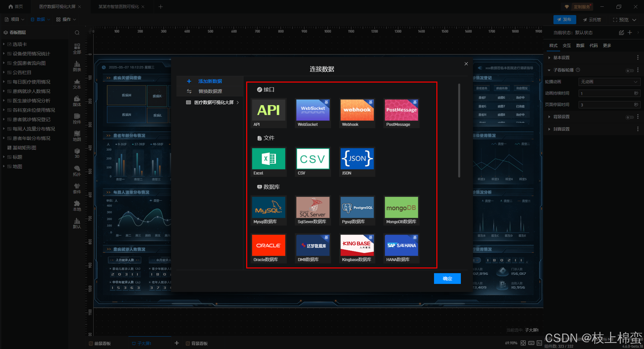
Task: Open the 拓扑 topology components
Action: click(77, 171)
